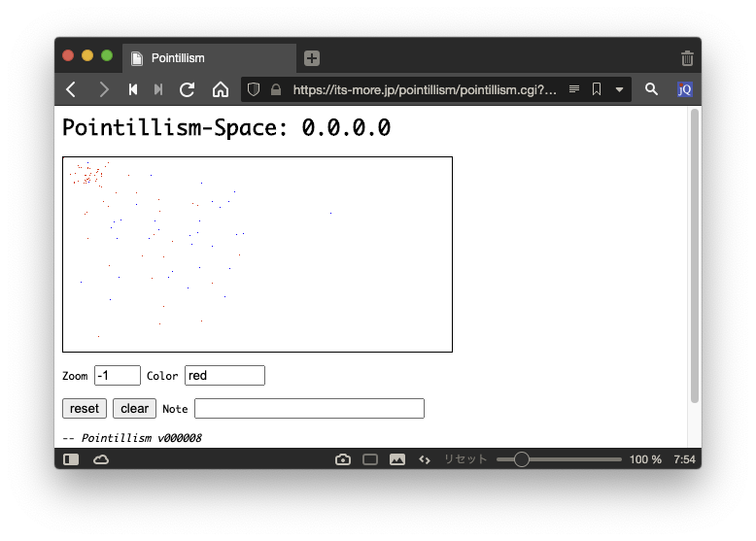Screen dimensions: 756x541
Task: Open the page actions code icon
Action: click(x=425, y=459)
